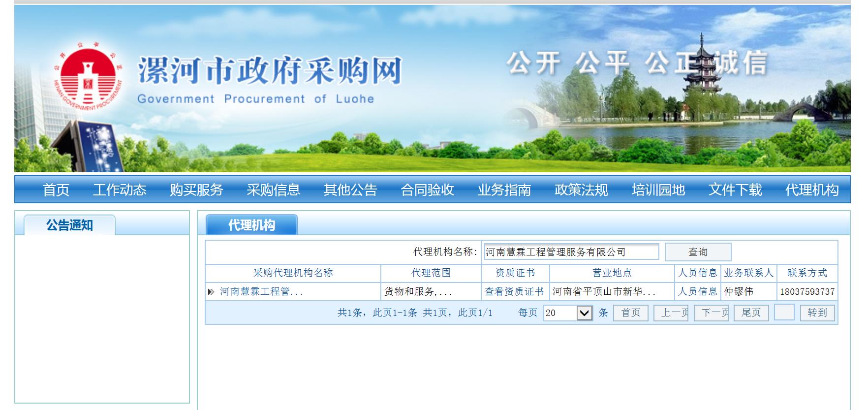868x410 pixels.
Task: Open 政策法规 navigation item
Action: pos(581,190)
